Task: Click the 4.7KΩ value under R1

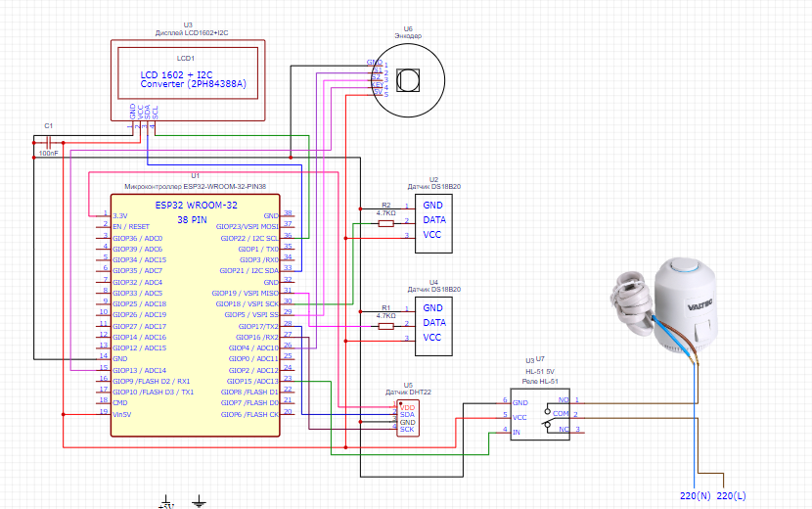Action: pos(385,315)
